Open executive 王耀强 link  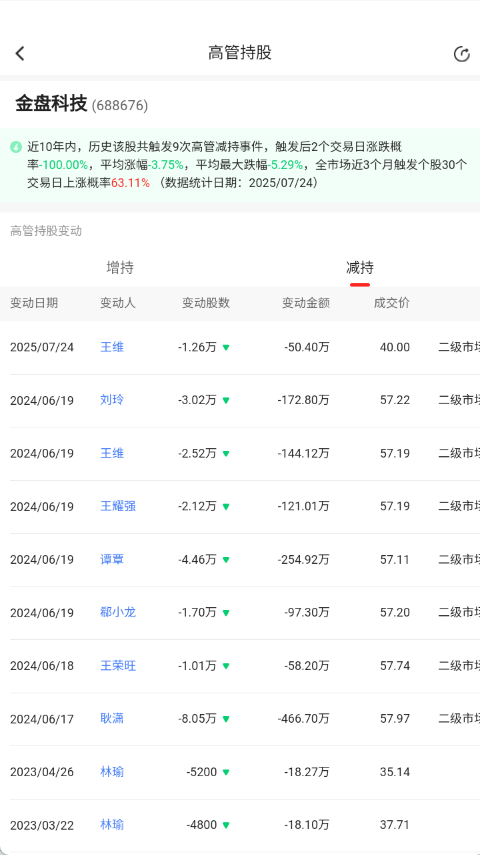click(118, 506)
